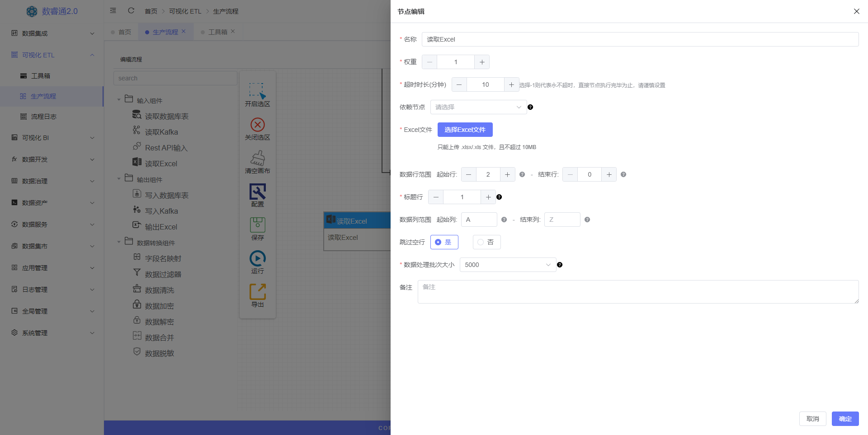This screenshot has width=868, height=435.
Task: Decrease 起始行 value with minus
Action: coord(469,174)
